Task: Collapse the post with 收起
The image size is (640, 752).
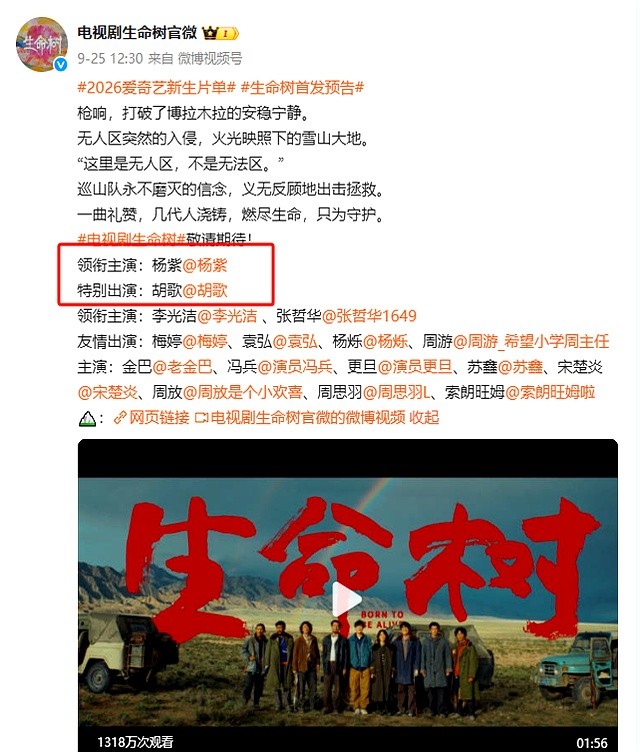Action: [424, 418]
